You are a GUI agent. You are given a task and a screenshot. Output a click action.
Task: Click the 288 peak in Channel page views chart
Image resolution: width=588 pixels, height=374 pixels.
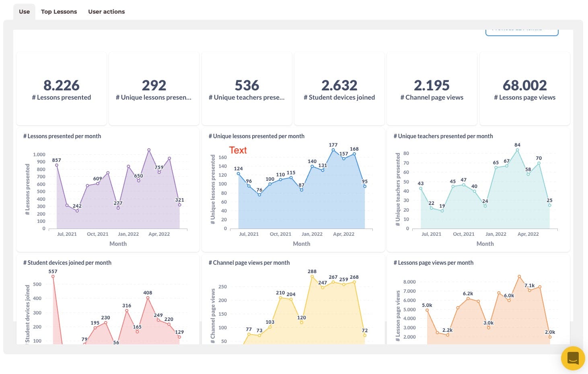pos(312,276)
